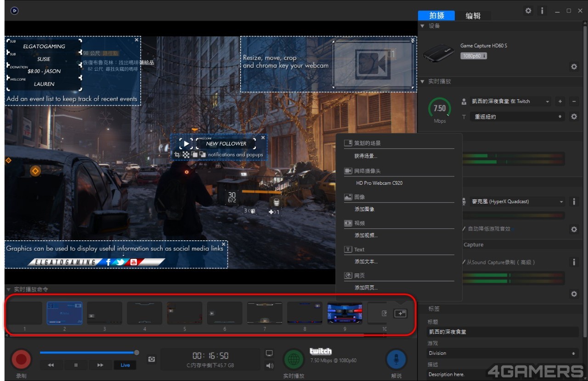Switch to the 编辑 tab
The width and height of the screenshot is (588, 381).
(x=473, y=16)
